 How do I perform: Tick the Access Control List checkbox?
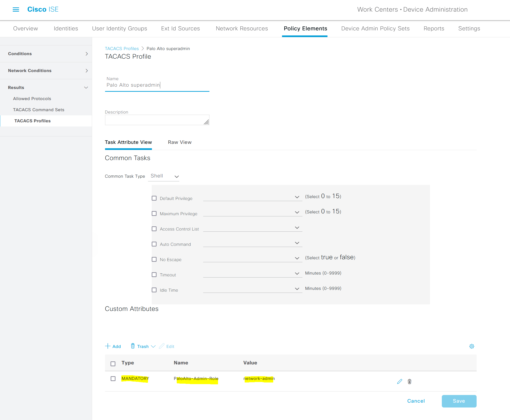pos(154,229)
